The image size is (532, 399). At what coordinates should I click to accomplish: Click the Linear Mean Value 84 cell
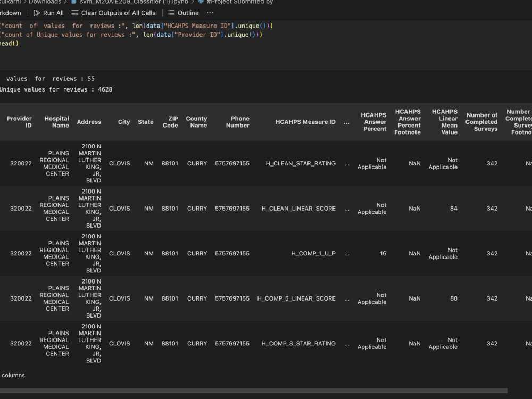click(x=454, y=209)
